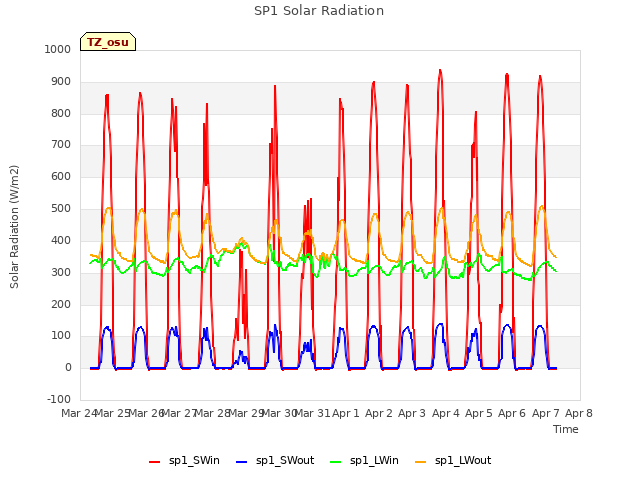The height and width of the screenshot is (480, 640).
Task: Select the sp1_LWin legend label
Action: click(374, 460)
